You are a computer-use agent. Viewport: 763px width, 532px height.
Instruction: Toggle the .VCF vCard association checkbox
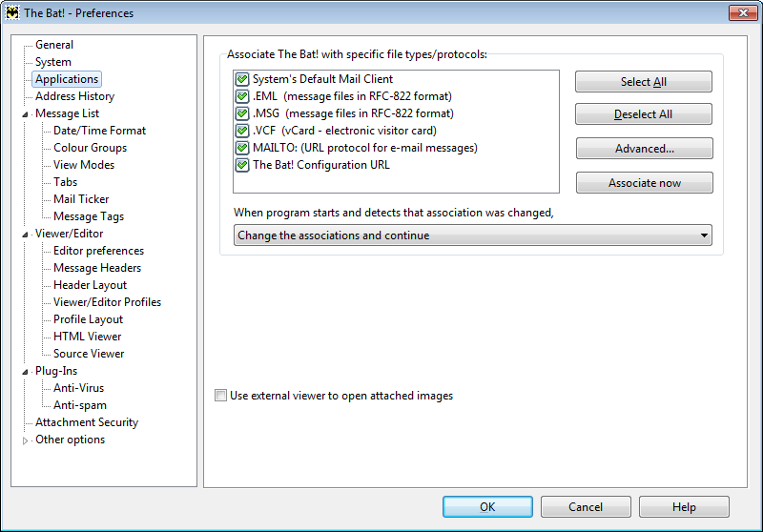click(x=242, y=131)
